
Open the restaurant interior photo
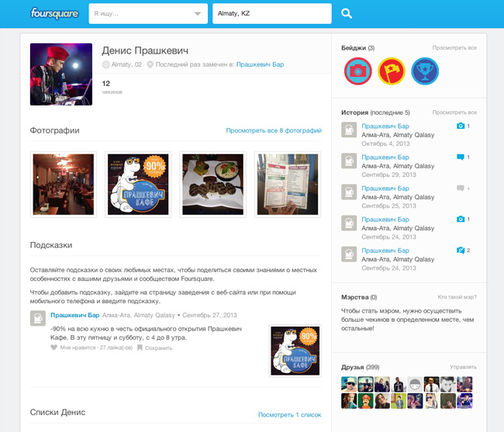(x=64, y=185)
